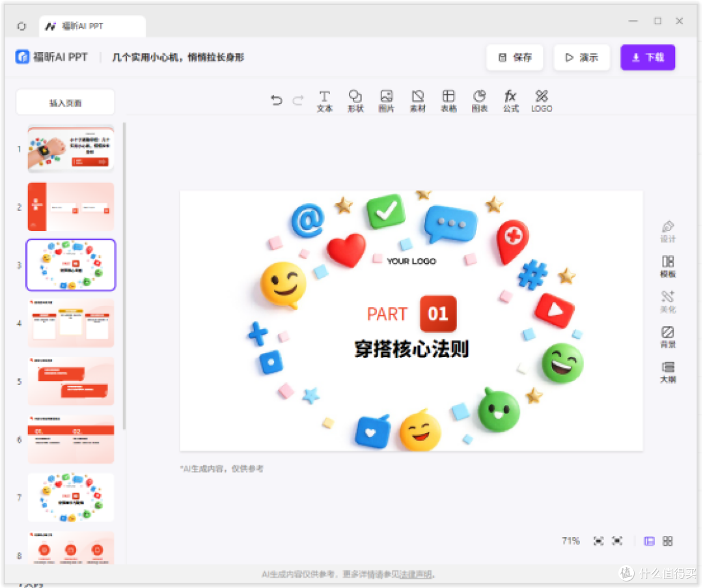Select slide 6 thumbnail
The image size is (703, 588).
pos(71,440)
